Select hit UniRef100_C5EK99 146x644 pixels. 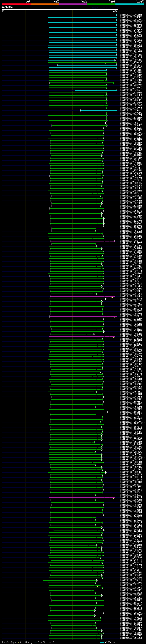pyautogui.click(x=131, y=246)
